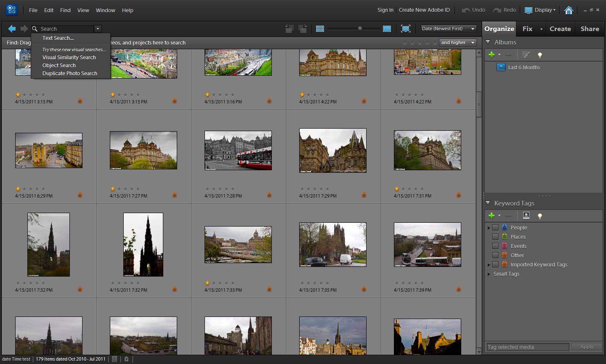Create a new album with the green plus icon

[492, 55]
